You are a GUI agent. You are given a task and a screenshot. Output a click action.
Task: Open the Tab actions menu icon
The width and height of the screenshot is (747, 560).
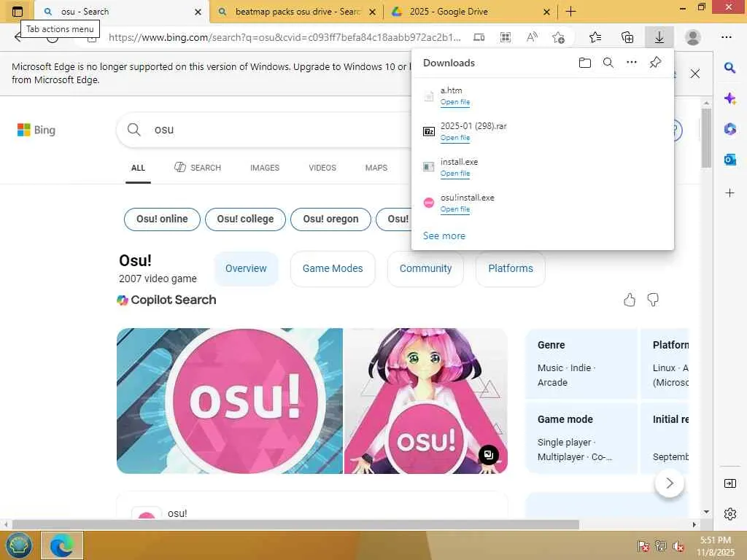pos(18,12)
